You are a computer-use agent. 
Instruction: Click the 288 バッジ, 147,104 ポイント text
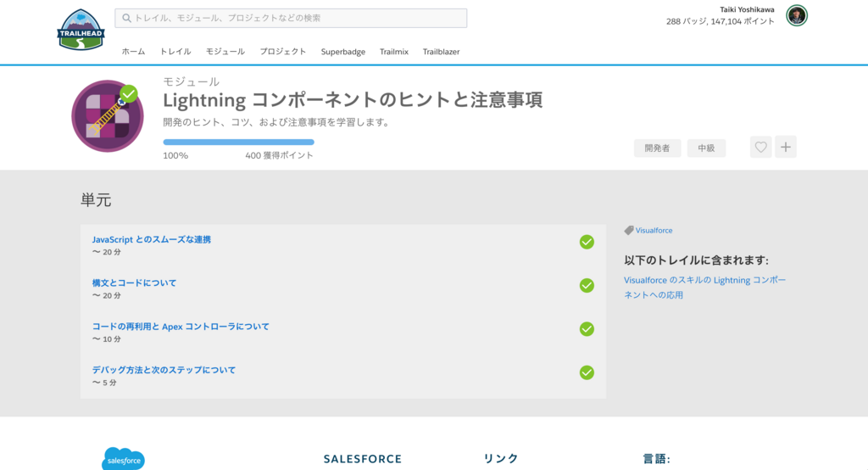click(721, 21)
